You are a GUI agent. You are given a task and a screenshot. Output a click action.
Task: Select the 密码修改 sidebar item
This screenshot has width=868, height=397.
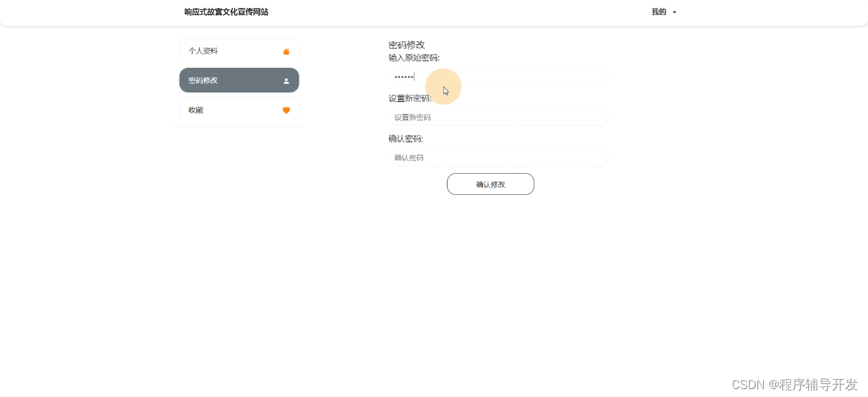(239, 80)
